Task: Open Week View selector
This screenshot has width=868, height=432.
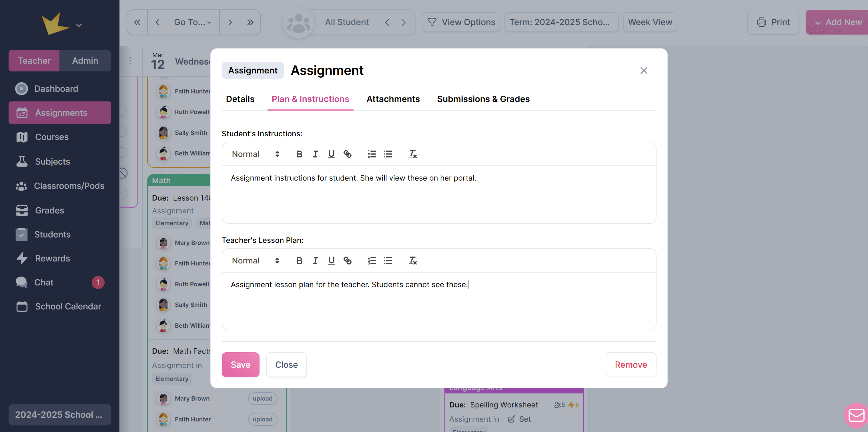Action: [x=650, y=22]
